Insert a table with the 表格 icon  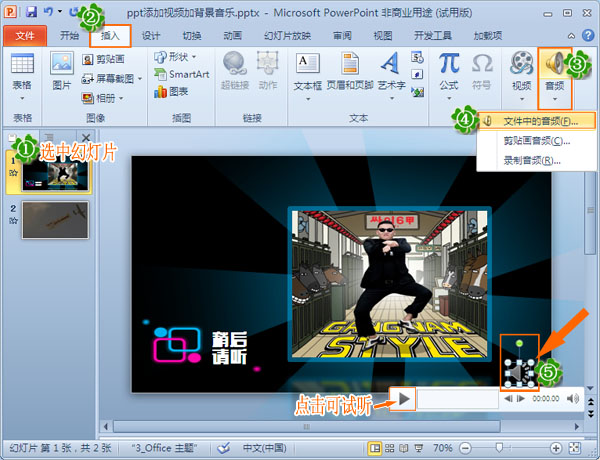tap(22, 63)
